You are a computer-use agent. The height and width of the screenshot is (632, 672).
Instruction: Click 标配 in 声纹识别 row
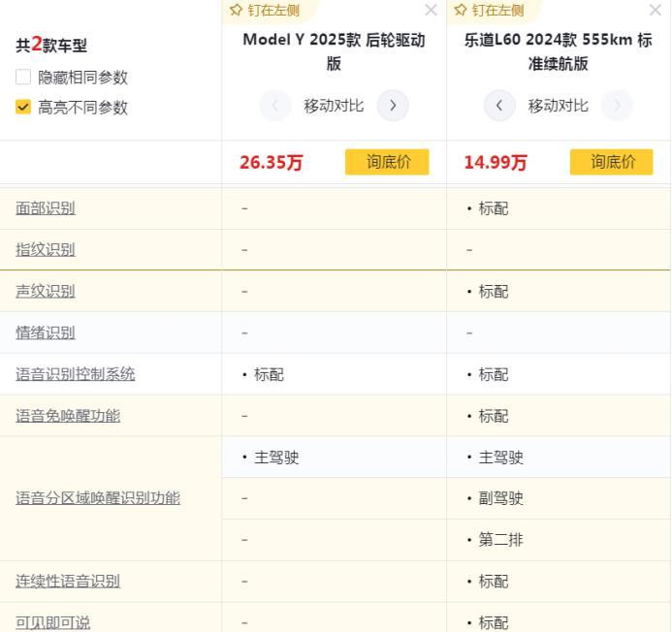pos(494,292)
